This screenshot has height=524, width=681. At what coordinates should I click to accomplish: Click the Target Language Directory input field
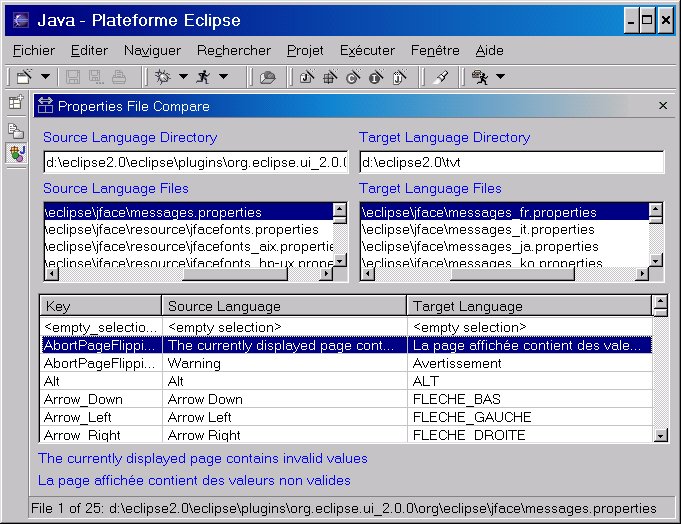pyautogui.click(x=512, y=162)
